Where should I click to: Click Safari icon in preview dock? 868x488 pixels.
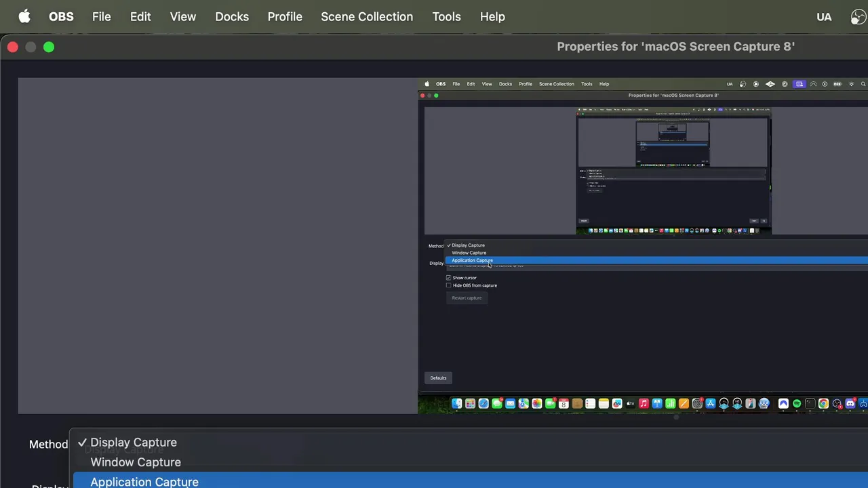point(484,403)
